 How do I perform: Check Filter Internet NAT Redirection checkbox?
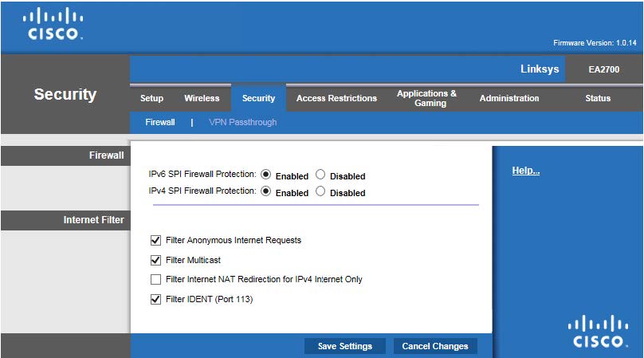pos(155,280)
